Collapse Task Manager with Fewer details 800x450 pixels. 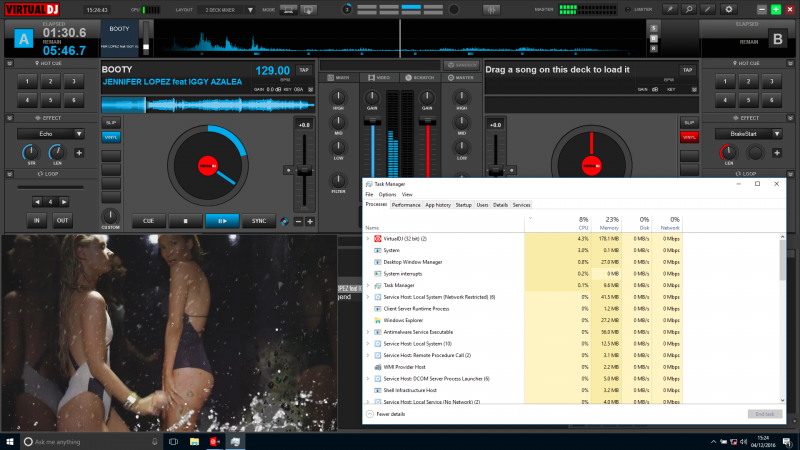click(386, 414)
